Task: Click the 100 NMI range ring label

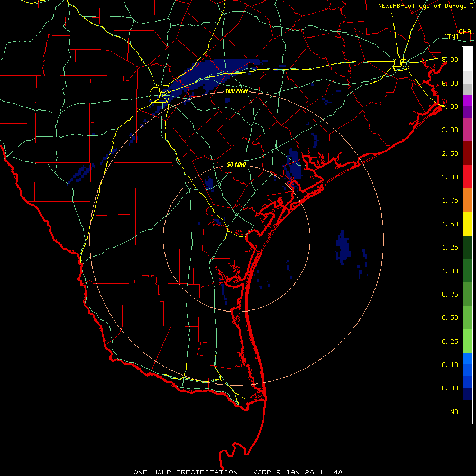Action: point(236,91)
